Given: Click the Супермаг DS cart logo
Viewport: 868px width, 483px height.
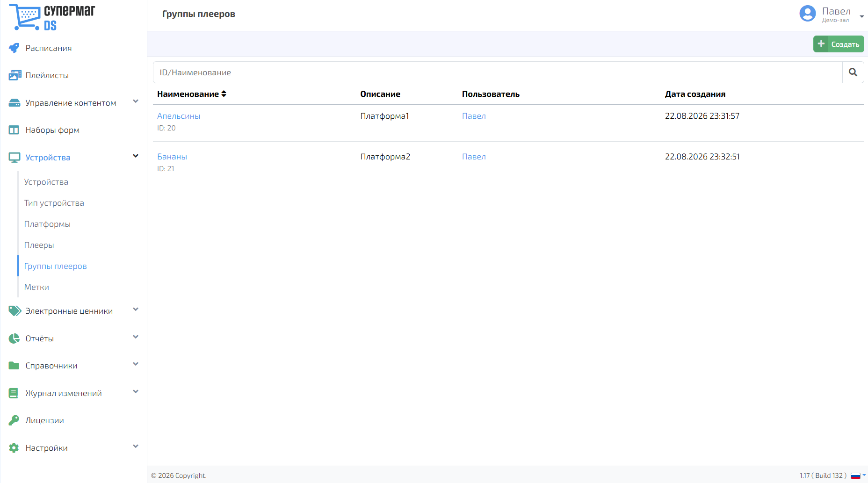Looking at the screenshot, I should [52, 17].
